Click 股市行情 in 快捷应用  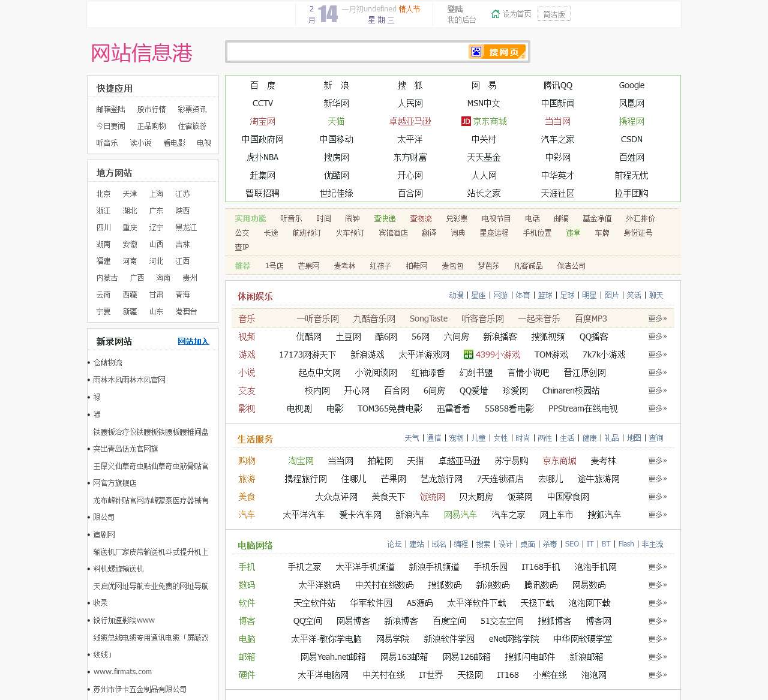(151, 109)
